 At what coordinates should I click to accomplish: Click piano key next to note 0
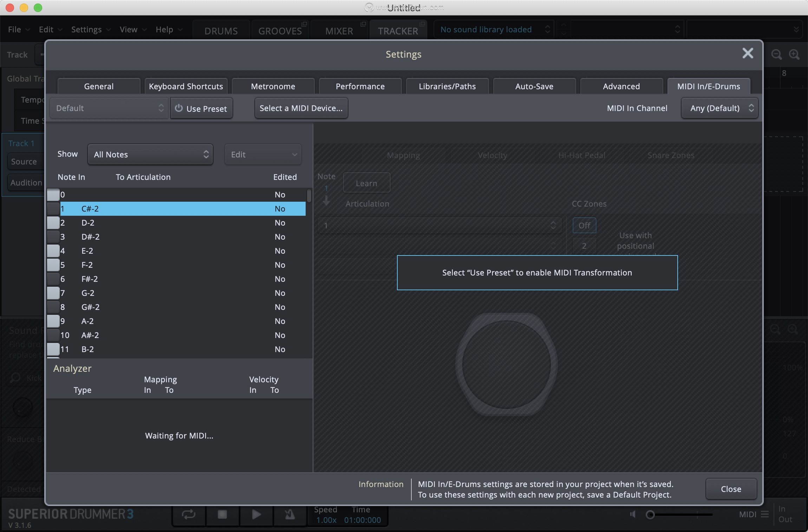coord(53,195)
